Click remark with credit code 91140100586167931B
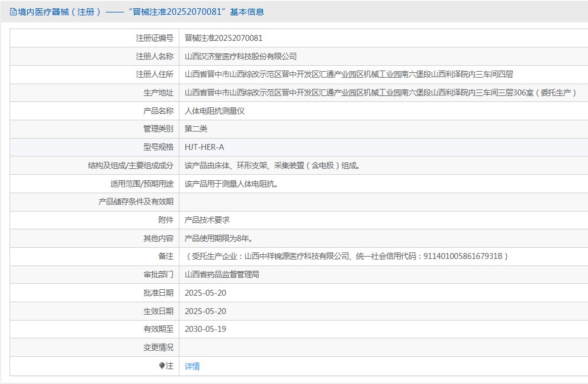 347,256
